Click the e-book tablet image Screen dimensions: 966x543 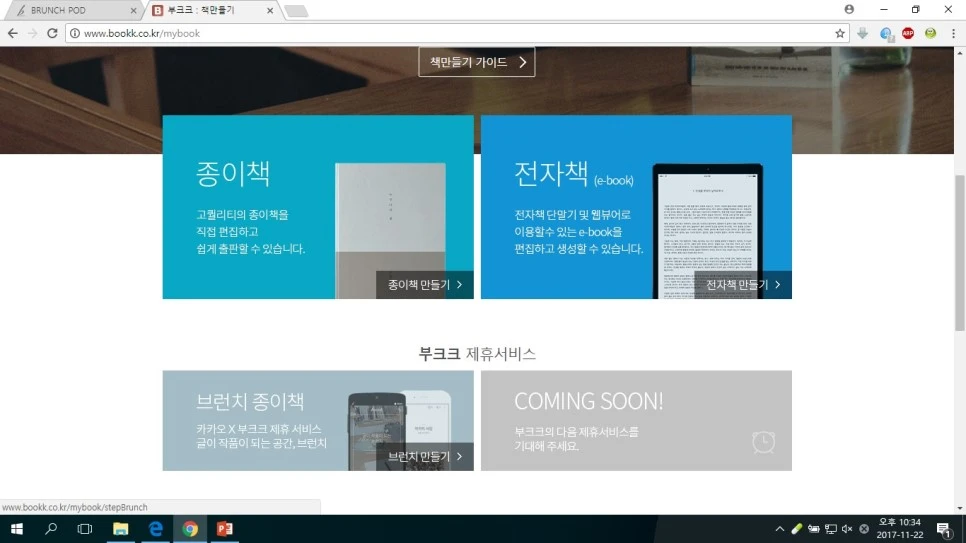[x=707, y=231]
